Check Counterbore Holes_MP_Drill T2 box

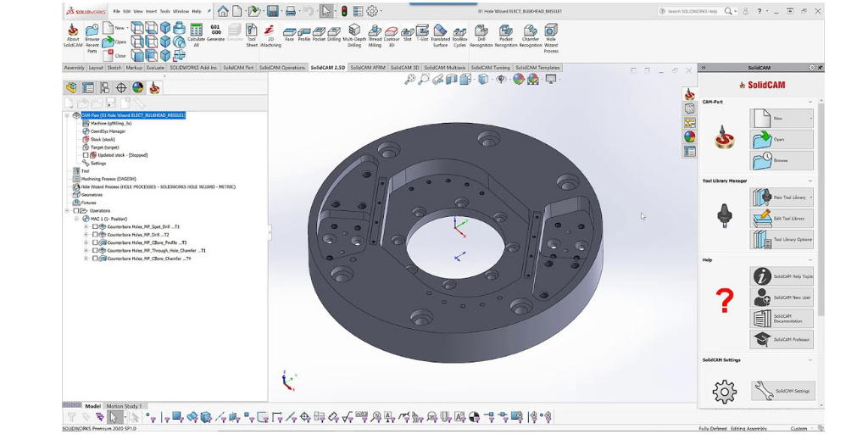coord(95,235)
